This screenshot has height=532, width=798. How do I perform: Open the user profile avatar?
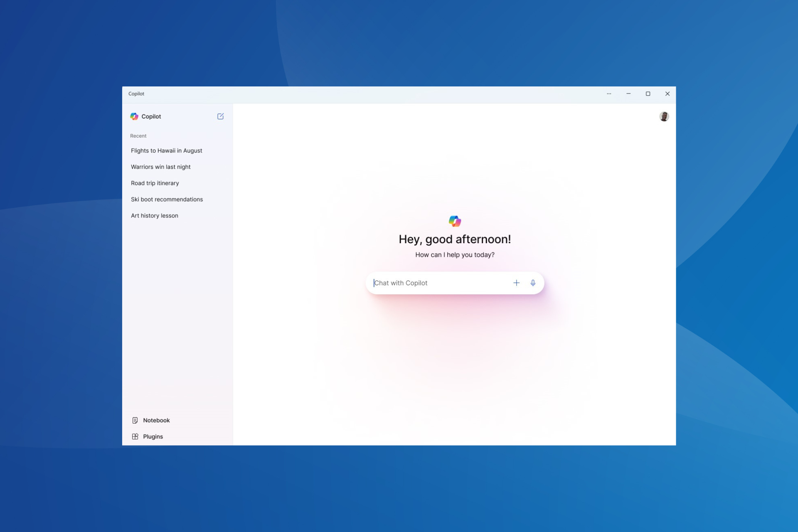point(664,116)
